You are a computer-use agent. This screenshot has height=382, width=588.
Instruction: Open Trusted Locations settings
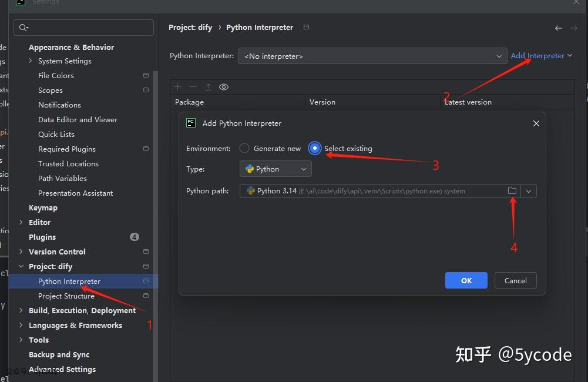point(68,163)
